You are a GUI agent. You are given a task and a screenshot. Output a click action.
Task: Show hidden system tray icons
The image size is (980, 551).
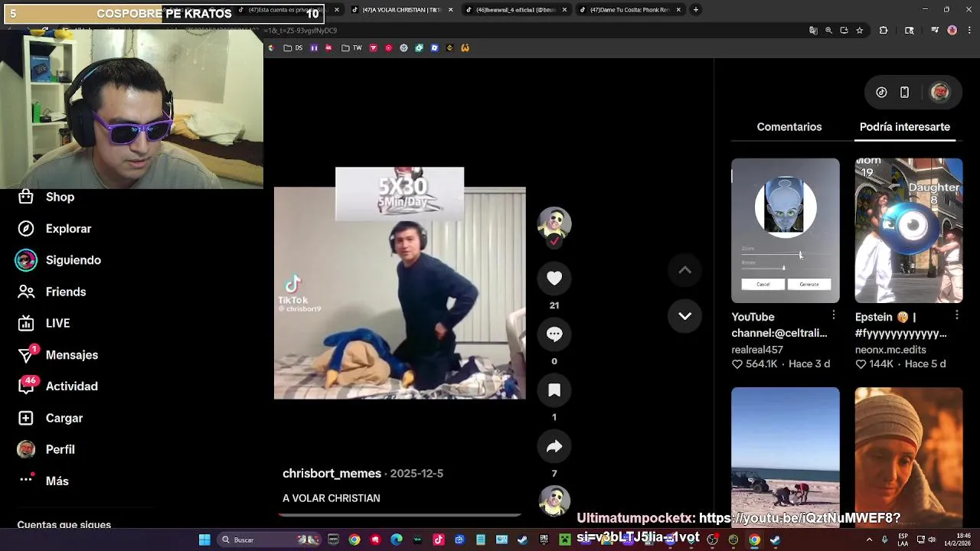[x=869, y=540]
